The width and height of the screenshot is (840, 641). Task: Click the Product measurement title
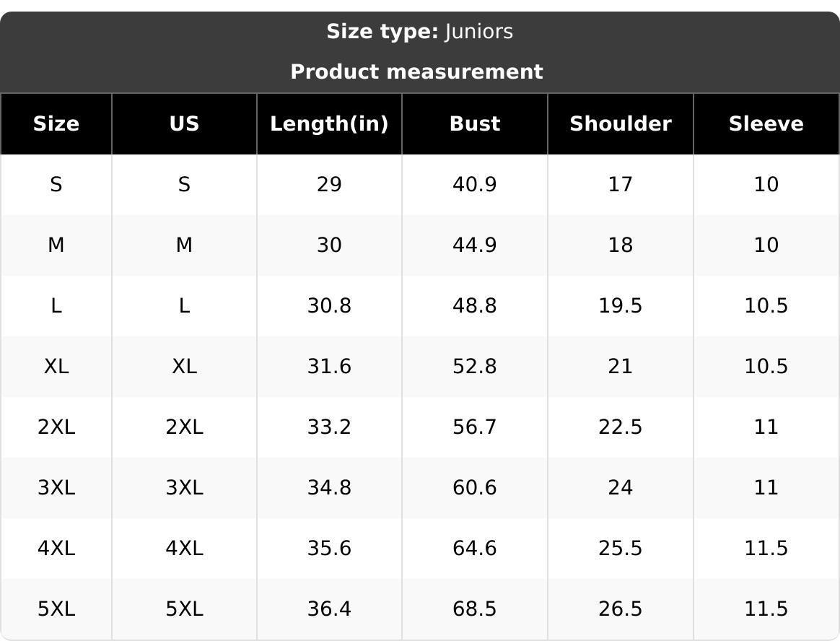[x=416, y=72]
